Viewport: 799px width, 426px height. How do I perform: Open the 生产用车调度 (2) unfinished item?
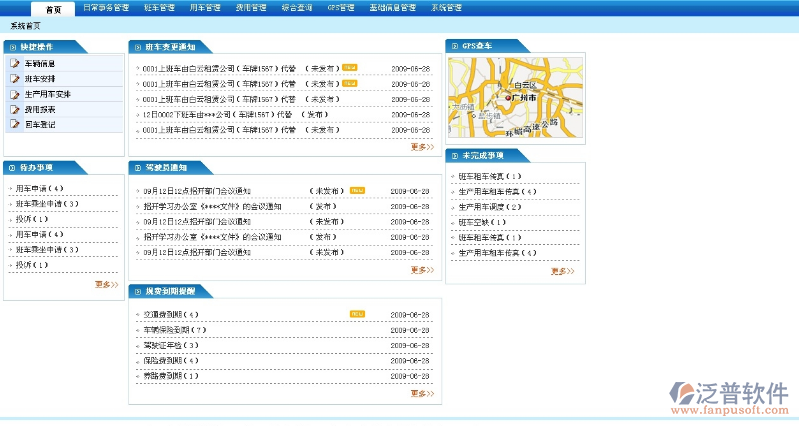point(496,206)
